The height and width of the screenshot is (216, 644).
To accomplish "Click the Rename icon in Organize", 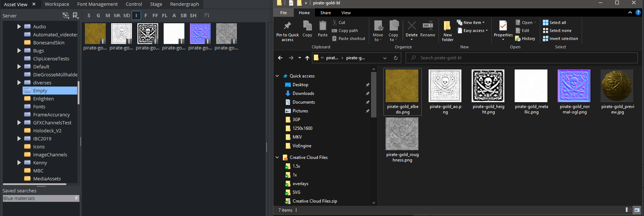I will tap(428, 26).
